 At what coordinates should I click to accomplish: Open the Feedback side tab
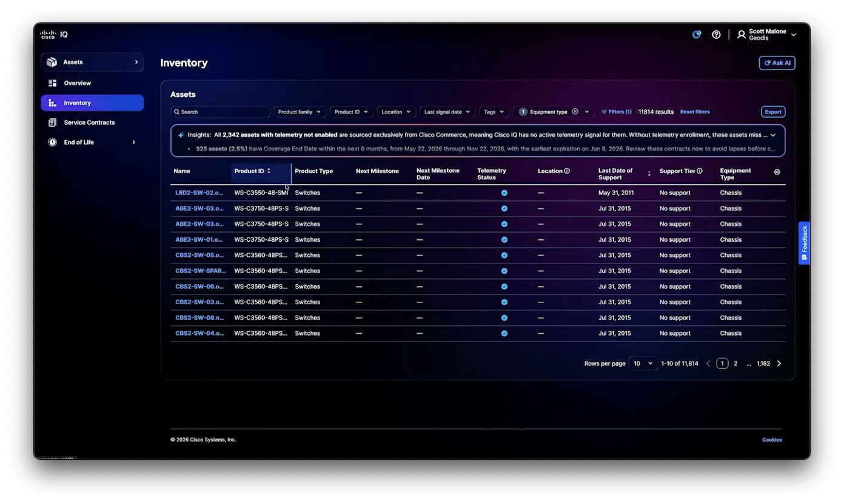(804, 243)
